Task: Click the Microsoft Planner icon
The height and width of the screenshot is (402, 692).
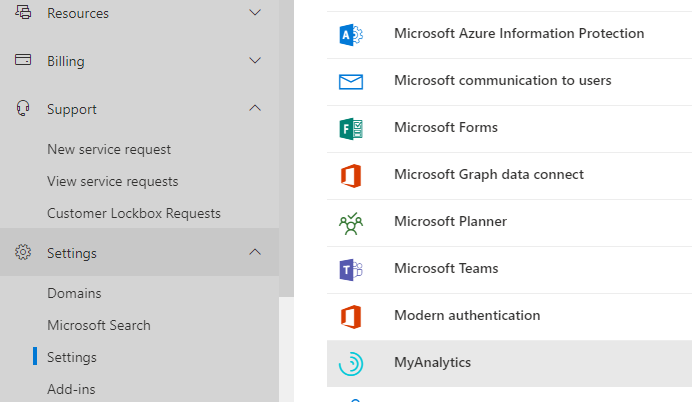Action: [x=351, y=223]
